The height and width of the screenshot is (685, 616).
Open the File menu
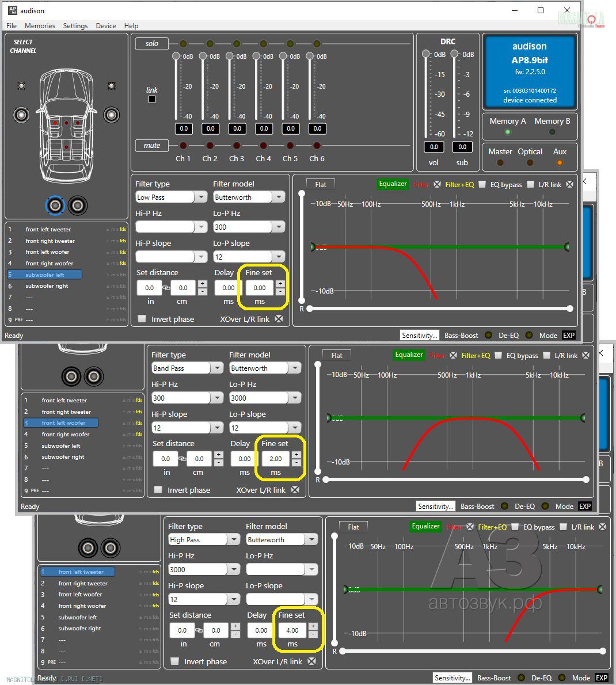coord(12,26)
